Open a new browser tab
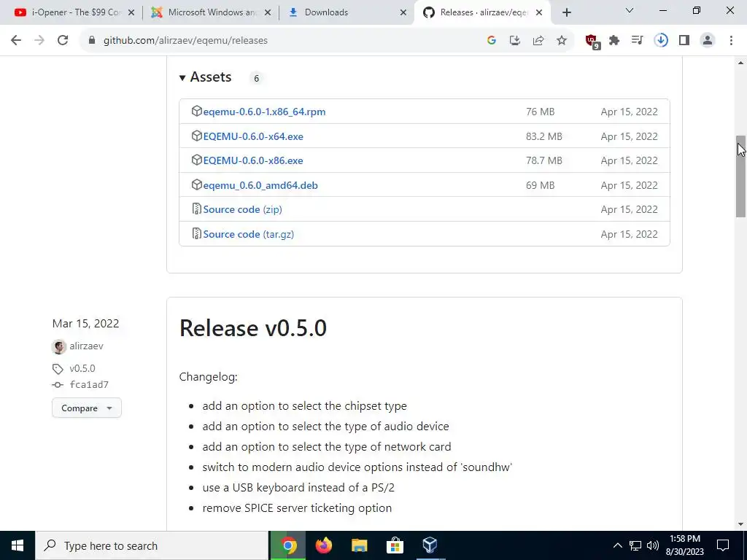Viewport: 747px width, 560px height. 566,13
